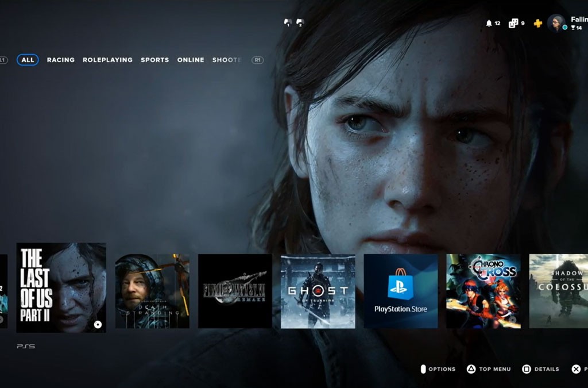Switch to the Sports category
Viewport: 588px width, 388px height.
pyautogui.click(x=155, y=60)
